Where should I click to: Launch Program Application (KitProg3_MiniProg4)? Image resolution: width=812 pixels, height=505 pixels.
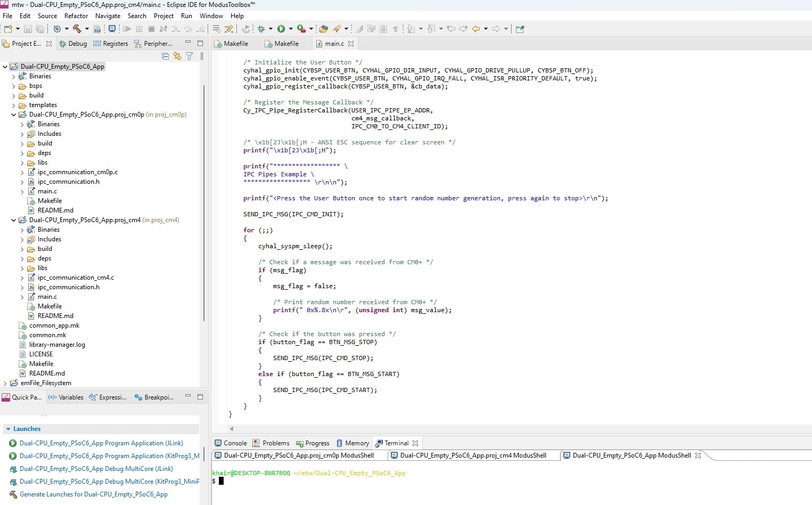tap(109, 456)
